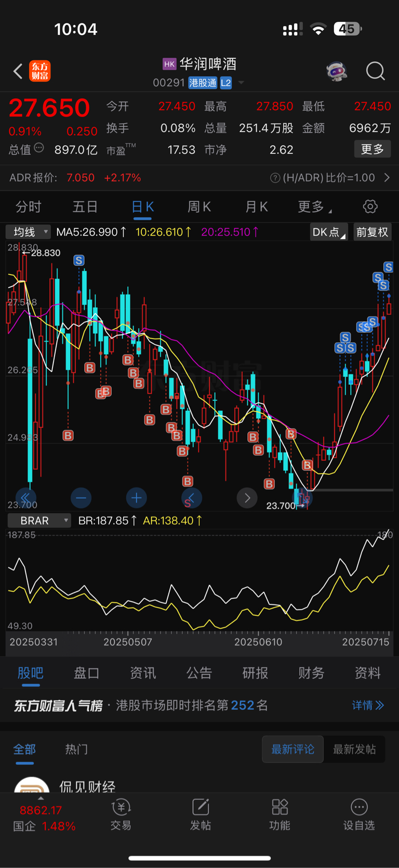Image resolution: width=399 pixels, height=868 pixels.
Task: Open the 东方财富 logo icon
Action: (x=40, y=71)
